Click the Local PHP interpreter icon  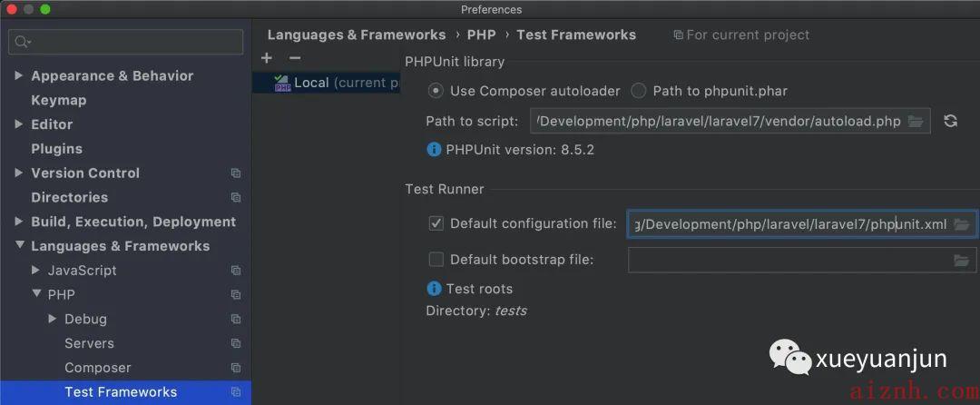(x=282, y=84)
